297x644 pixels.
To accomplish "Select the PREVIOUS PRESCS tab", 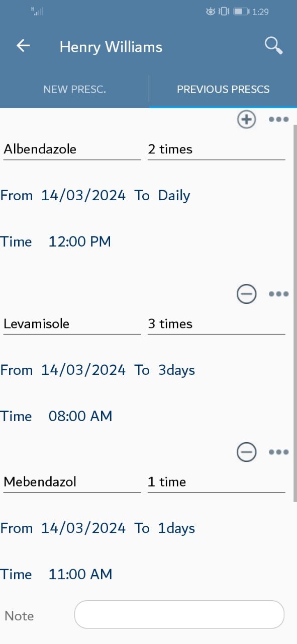I will coord(223,90).
